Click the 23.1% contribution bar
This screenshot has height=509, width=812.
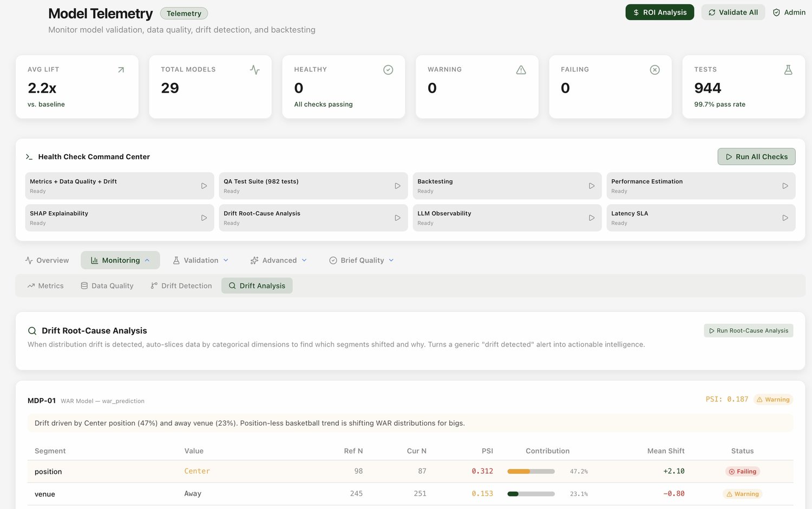[x=531, y=494]
